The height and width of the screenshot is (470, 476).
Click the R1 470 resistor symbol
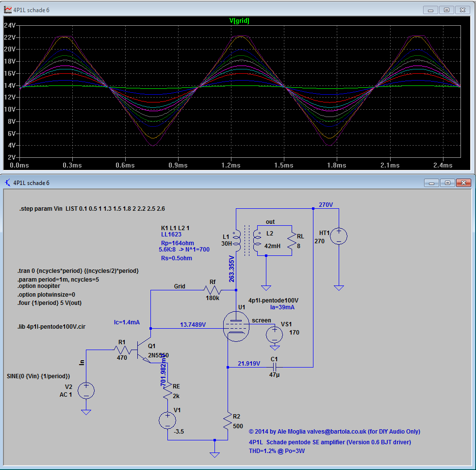coord(122,350)
